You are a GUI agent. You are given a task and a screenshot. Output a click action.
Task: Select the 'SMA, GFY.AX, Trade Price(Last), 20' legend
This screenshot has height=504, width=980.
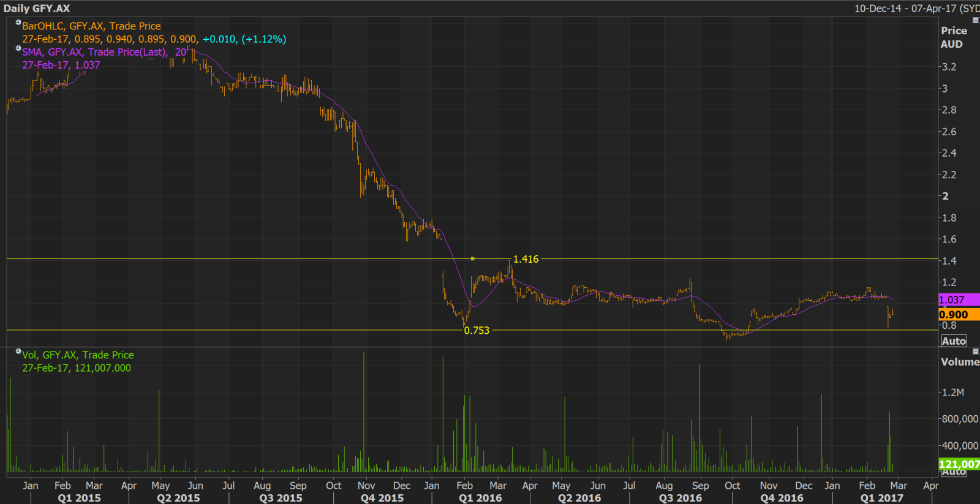104,52
